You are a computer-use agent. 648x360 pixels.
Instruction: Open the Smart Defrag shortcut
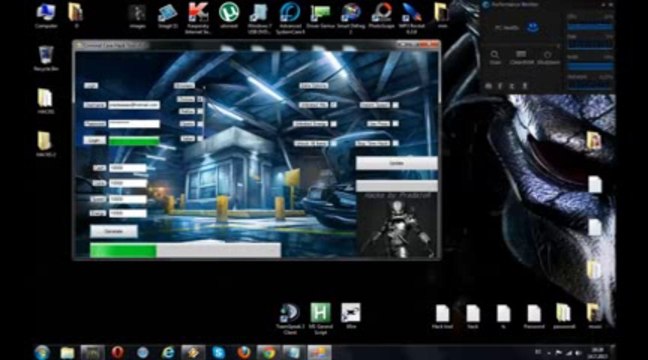(x=351, y=17)
